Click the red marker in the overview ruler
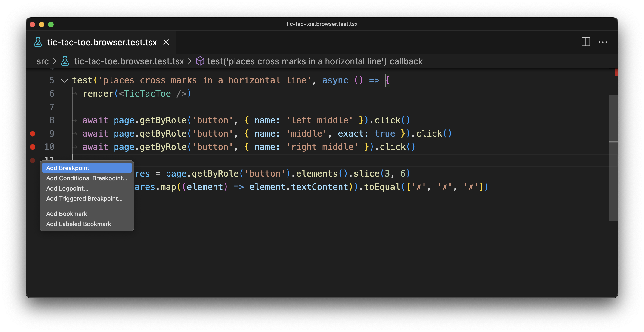 (x=616, y=72)
